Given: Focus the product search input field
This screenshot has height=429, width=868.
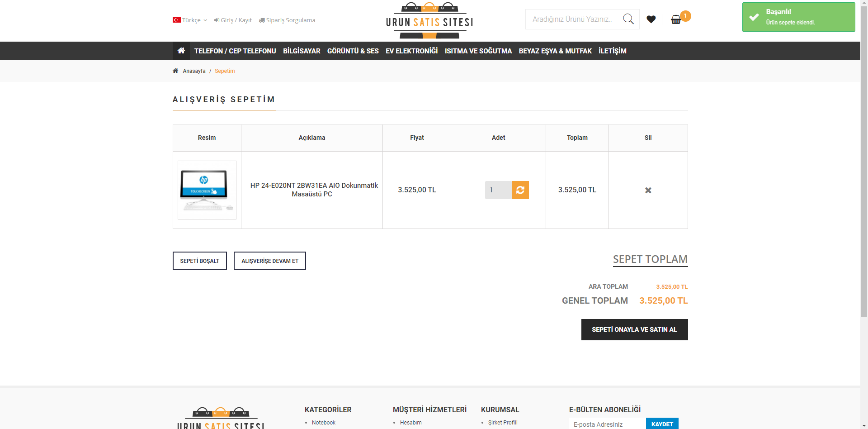Looking at the screenshot, I should coord(572,19).
